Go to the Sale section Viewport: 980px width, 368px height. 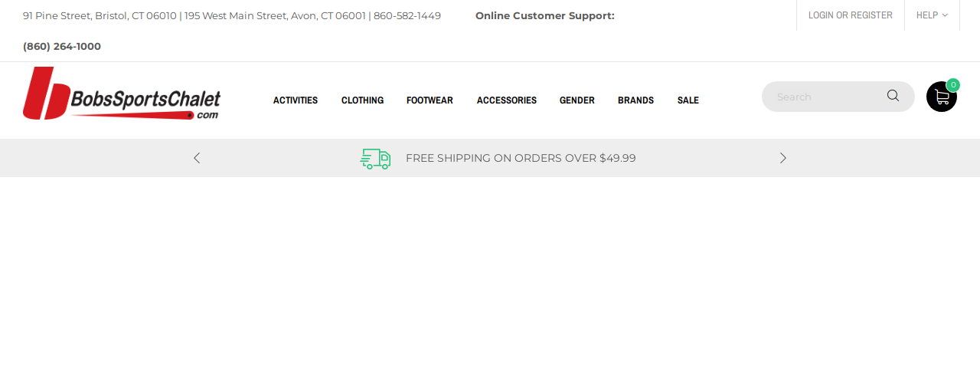tap(688, 100)
